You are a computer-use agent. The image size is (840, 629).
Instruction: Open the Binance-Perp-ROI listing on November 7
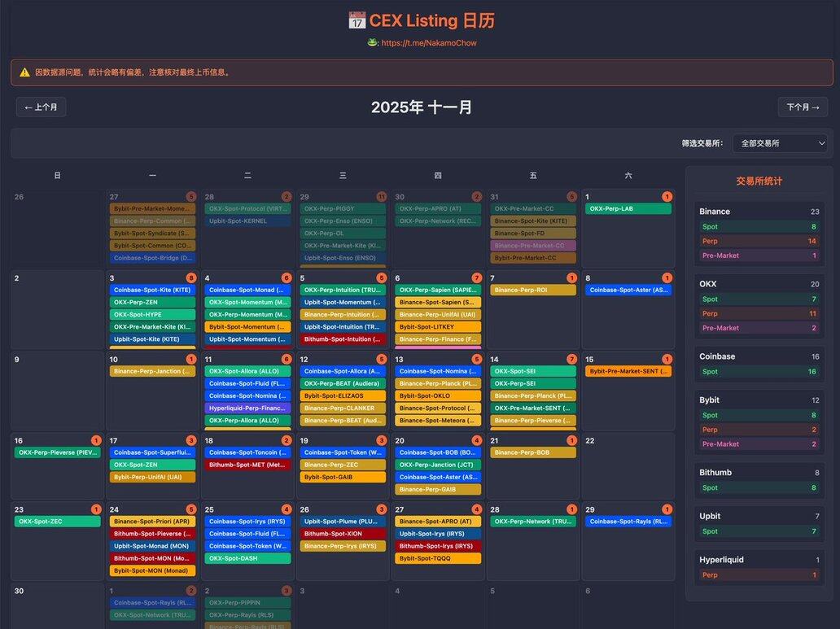533,290
